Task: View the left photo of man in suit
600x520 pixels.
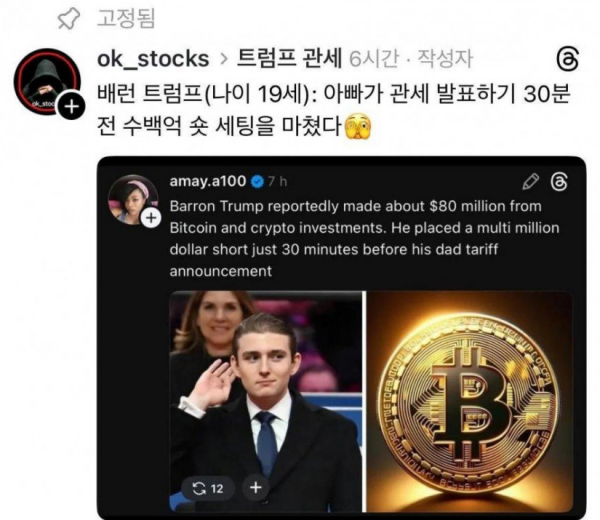Action: tap(266, 401)
